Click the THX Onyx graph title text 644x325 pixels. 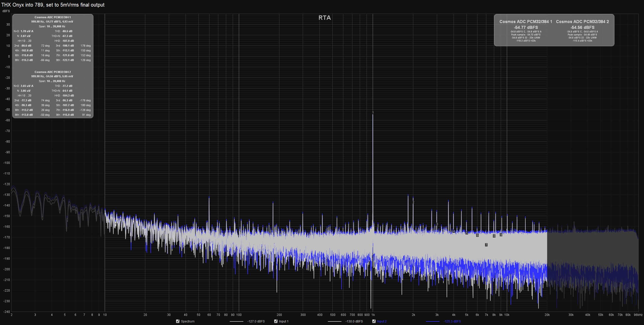pyautogui.click(x=53, y=5)
